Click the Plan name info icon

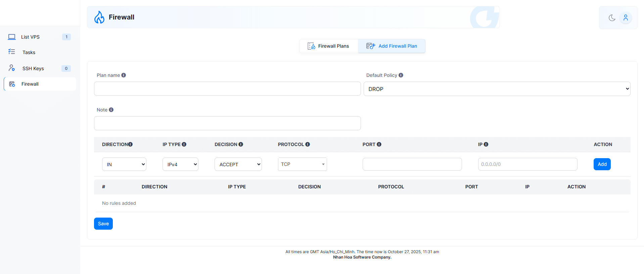[x=124, y=75]
